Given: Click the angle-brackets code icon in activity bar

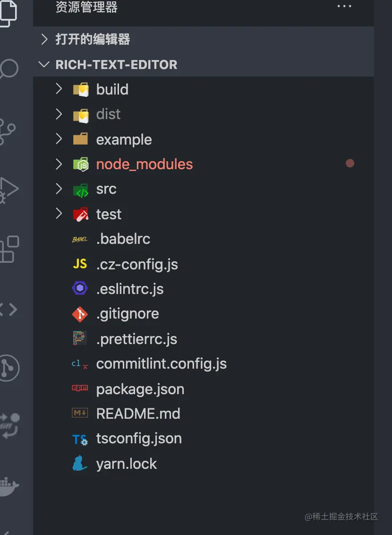Looking at the screenshot, I should tap(8, 310).
